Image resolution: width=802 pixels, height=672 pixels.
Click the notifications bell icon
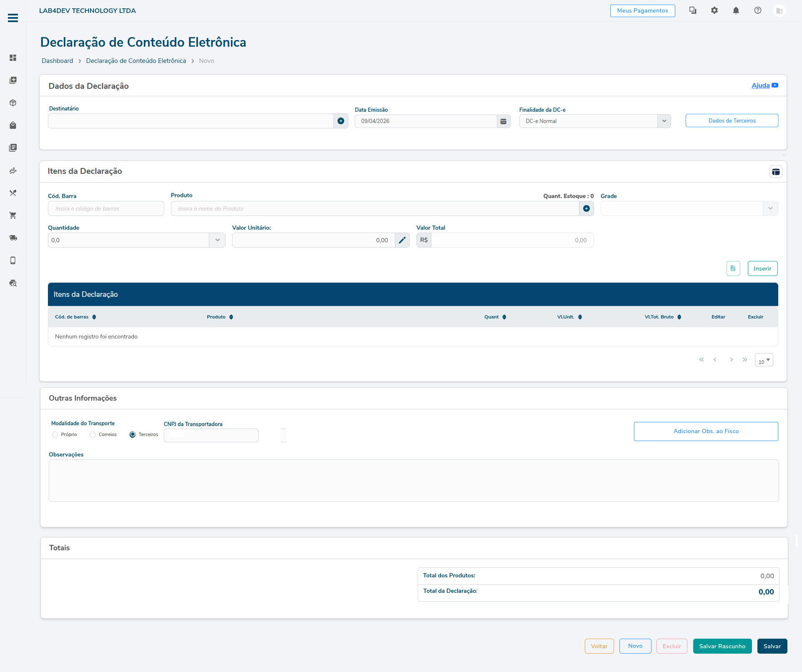pos(736,10)
